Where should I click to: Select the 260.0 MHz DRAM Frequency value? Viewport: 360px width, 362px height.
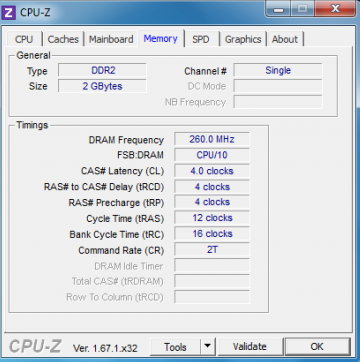click(212, 139)
